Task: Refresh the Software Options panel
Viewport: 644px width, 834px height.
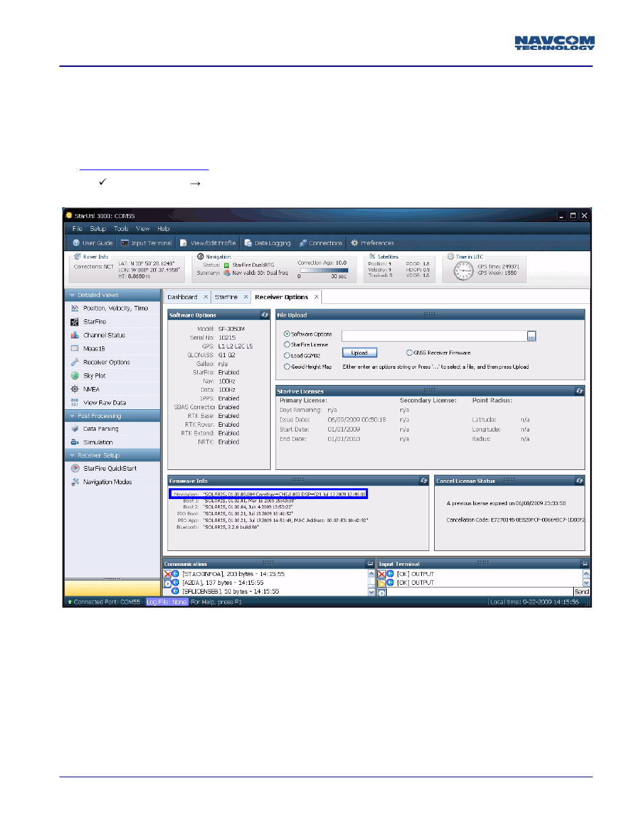Action: [265, 315]
